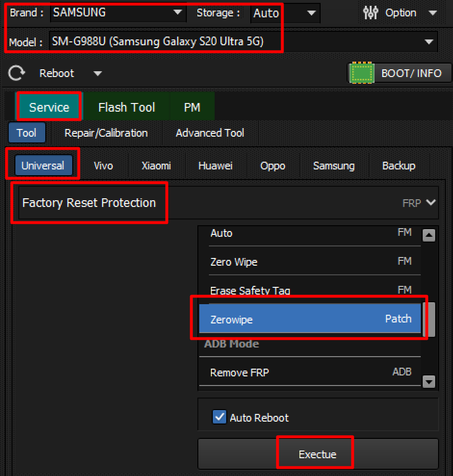The height and width of the screenshot is (476, 453).
Task: Click the Exectue button
Action: coord(318,454)
